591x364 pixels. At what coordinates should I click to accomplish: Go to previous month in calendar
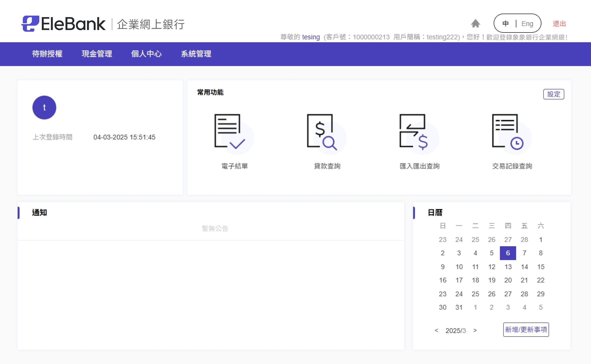coord(436,330)
